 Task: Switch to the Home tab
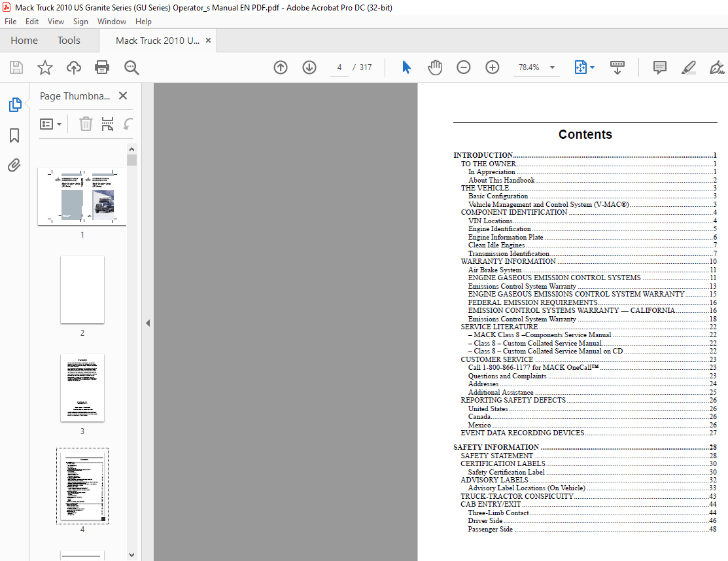click(24, 41)
